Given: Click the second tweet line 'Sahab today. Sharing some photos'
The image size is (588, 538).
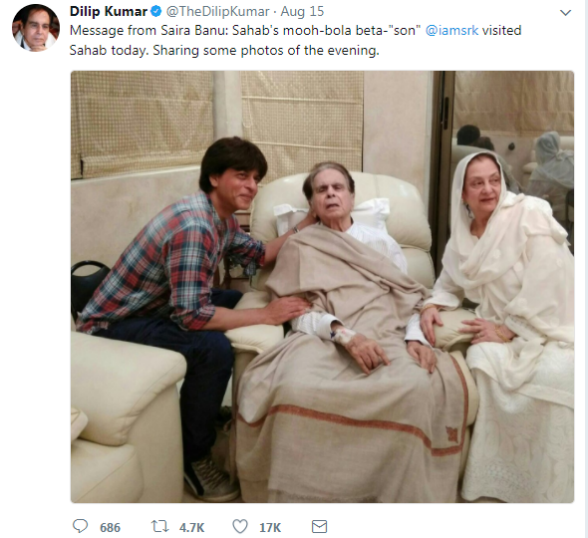Looking at the screenshot, I should click(224, 50).
